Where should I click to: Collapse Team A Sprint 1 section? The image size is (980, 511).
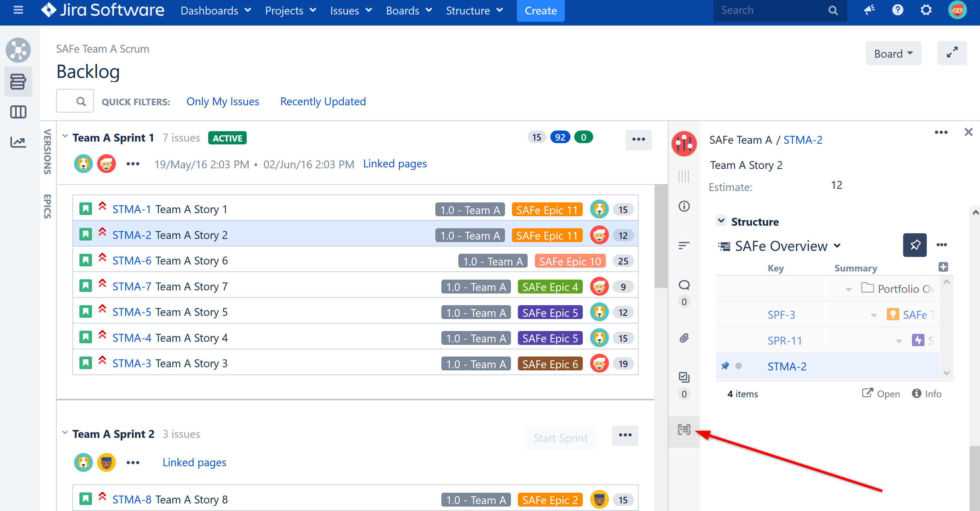[64, 137]
